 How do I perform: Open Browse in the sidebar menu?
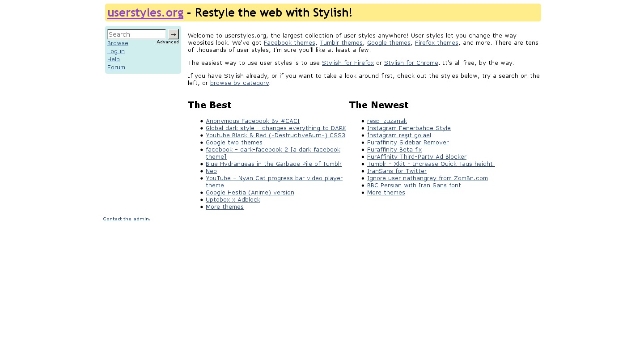(x=118, y=43)
